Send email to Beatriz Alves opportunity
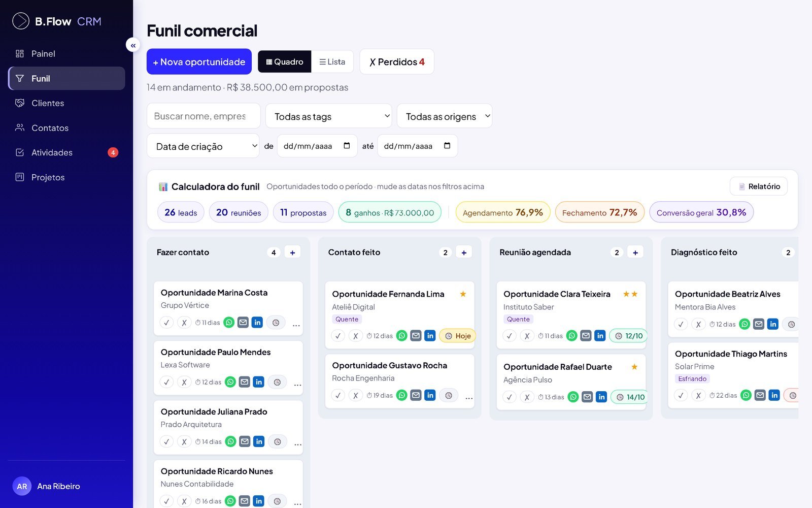Viewport: 812px width, 508px height. pos(759,324)
